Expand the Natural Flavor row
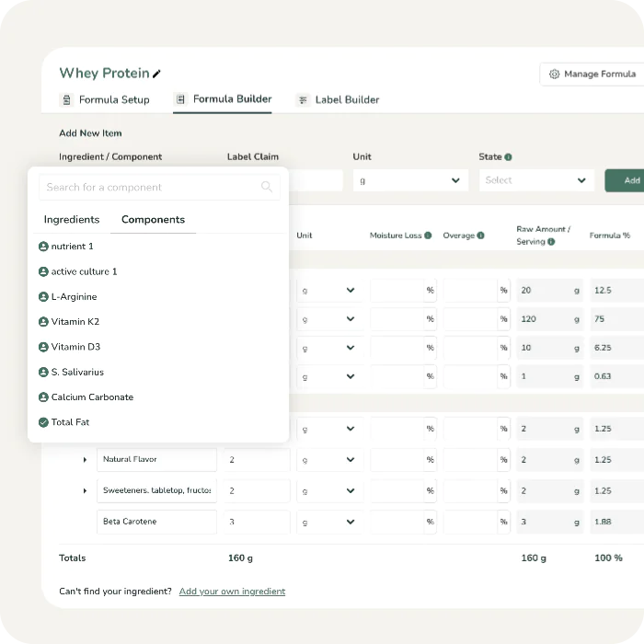Viewport: 644px width, 644px height. (85, 460)
